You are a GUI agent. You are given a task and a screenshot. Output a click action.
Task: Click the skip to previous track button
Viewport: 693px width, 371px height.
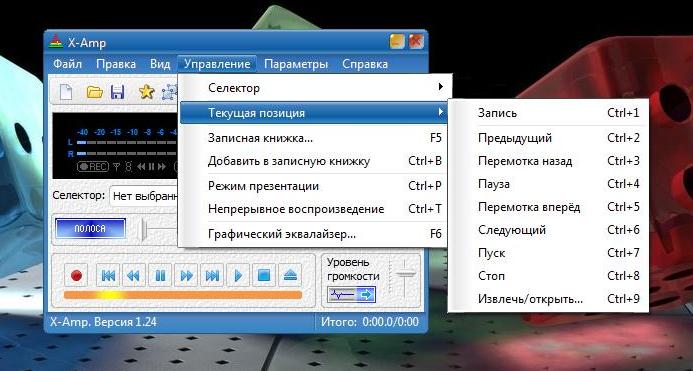click(x=108, y=275)
